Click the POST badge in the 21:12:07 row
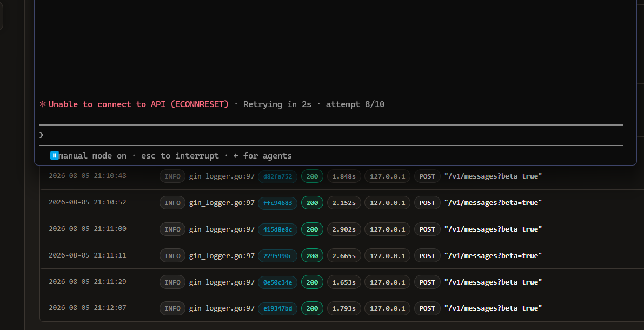The height and width of the screenshot is (330, 644). coord(427,308)
